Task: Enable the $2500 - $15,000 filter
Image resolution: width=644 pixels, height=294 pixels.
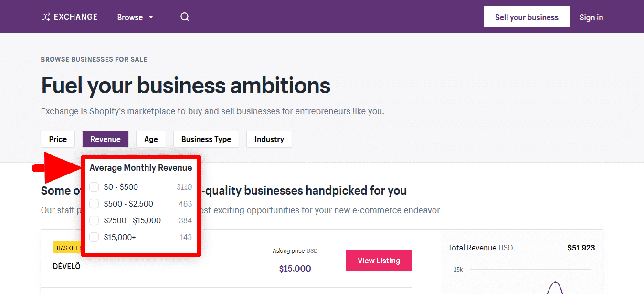Action: pos(95,220)
